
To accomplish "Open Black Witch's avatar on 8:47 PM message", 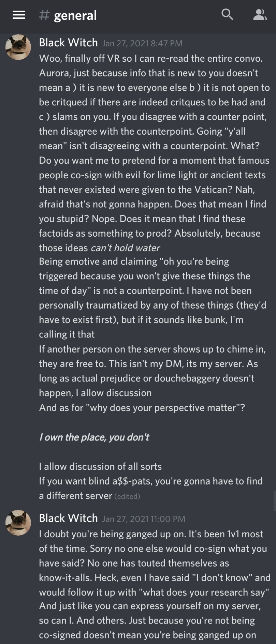I will (x=18, y=47).
